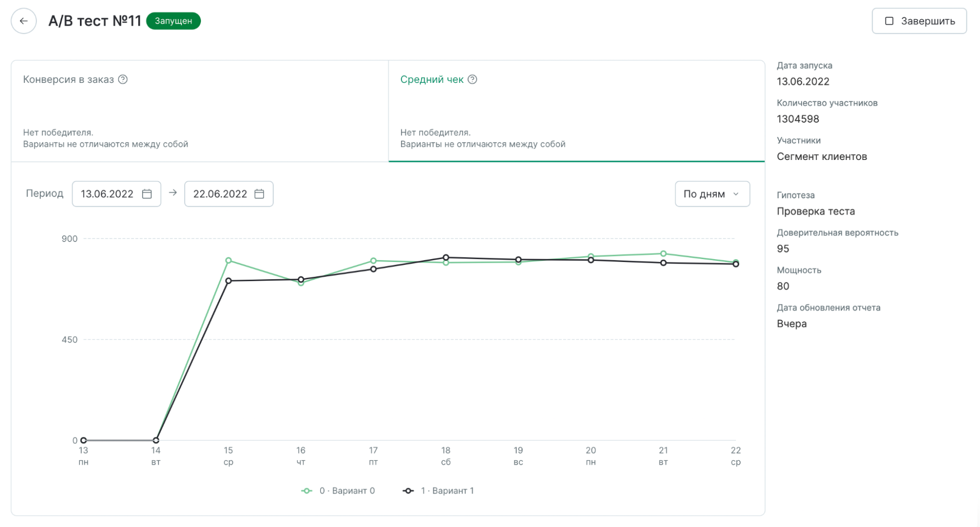Select the Средний чек tab
The width and height of the screenshot is (980, 527).
(x=577, y=111)
